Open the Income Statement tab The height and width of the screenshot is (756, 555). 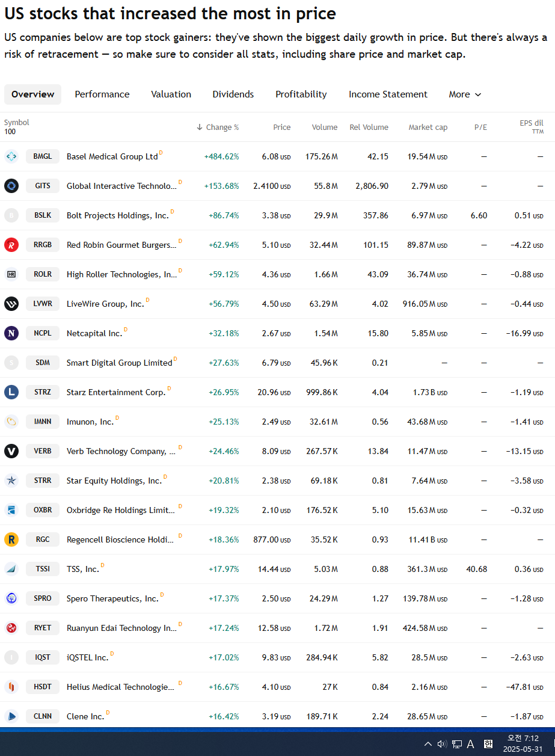388,94
